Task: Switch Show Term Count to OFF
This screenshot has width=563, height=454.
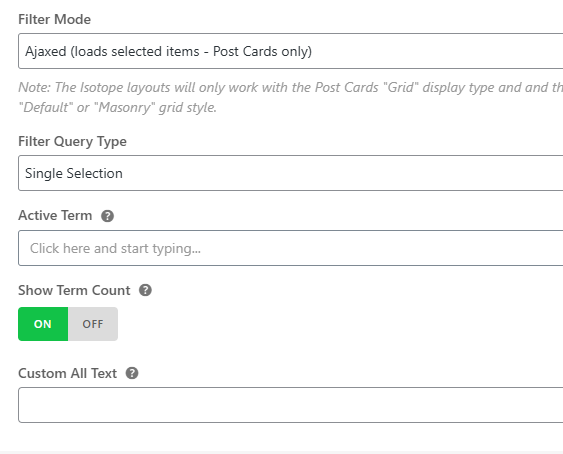Action: (x=93, y=324)
